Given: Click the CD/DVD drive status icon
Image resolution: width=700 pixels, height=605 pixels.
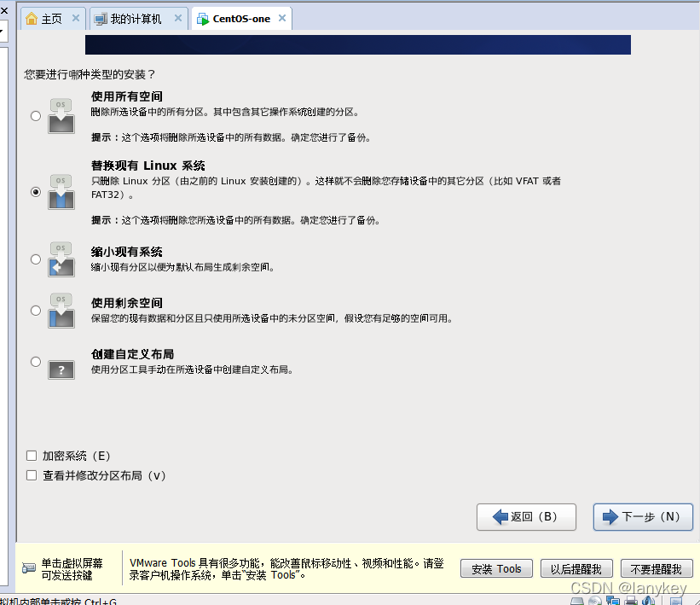Looking at the screenshot, I should click(594, 601).
